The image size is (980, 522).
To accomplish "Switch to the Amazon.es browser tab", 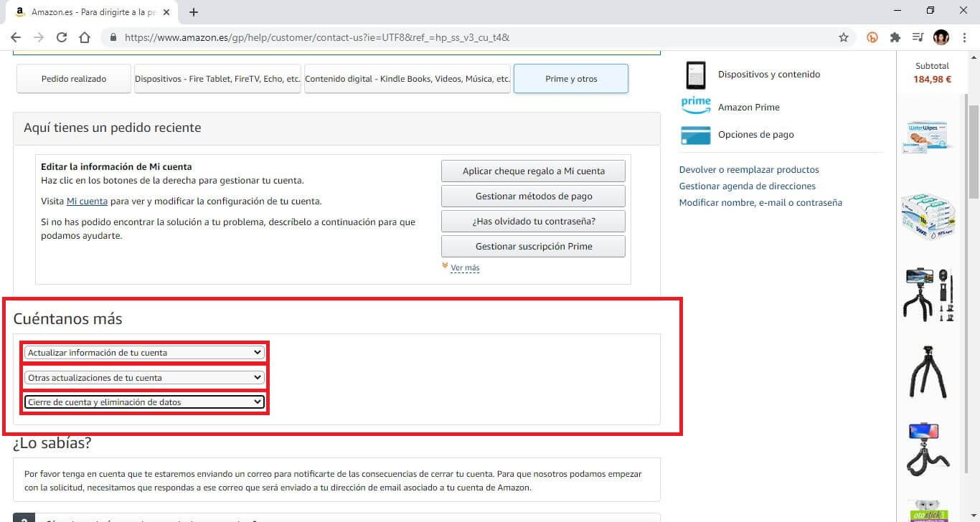I will coord(93,12).
